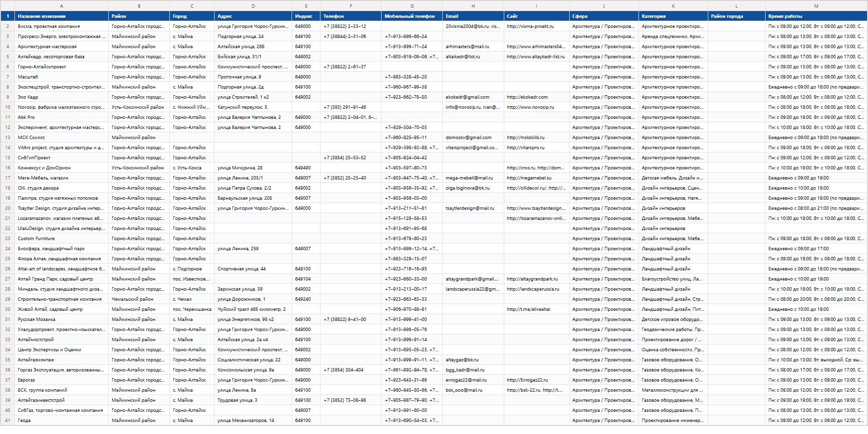Click the 'Мобильный телефон' header cell
Viewport: 868px width, 434px height.
pyautogui.click(x=412, y=16)
